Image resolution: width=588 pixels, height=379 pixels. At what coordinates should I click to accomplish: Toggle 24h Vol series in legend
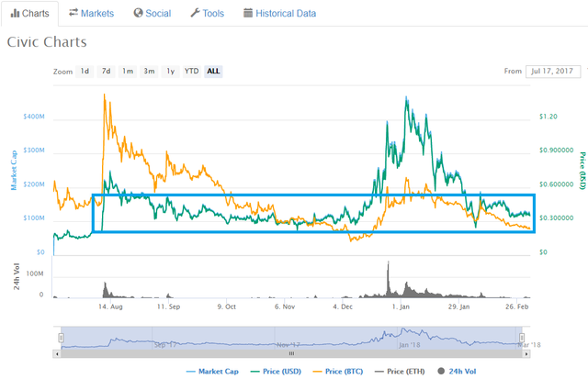point(457,372)
